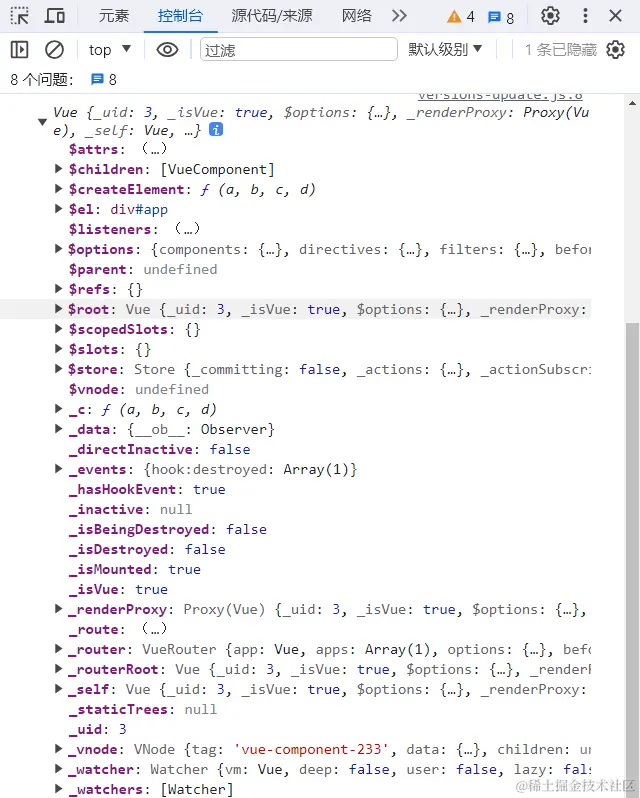
Task: Expand the $options property
Action: pyautogui.click(x=59, y=249)
